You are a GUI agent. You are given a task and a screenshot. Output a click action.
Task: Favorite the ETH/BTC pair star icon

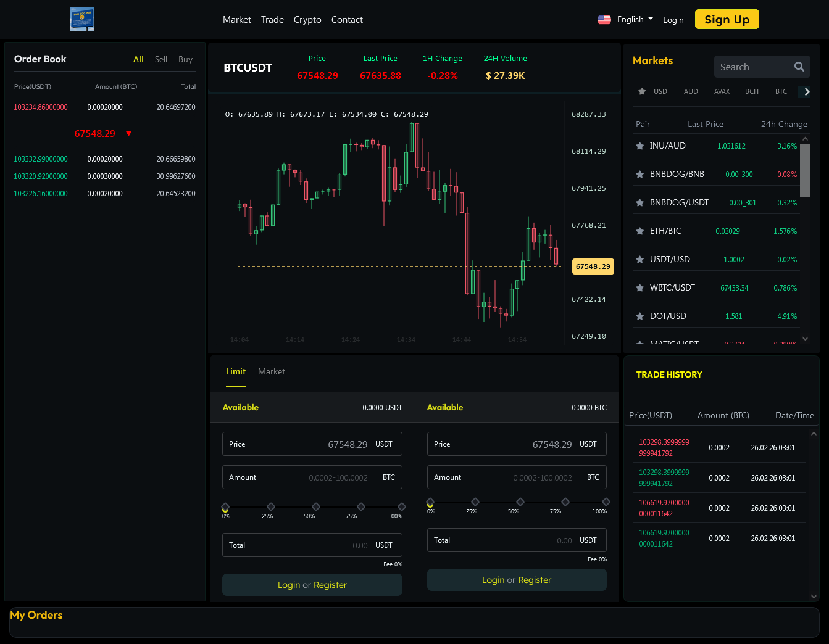[x=639, y=231]
